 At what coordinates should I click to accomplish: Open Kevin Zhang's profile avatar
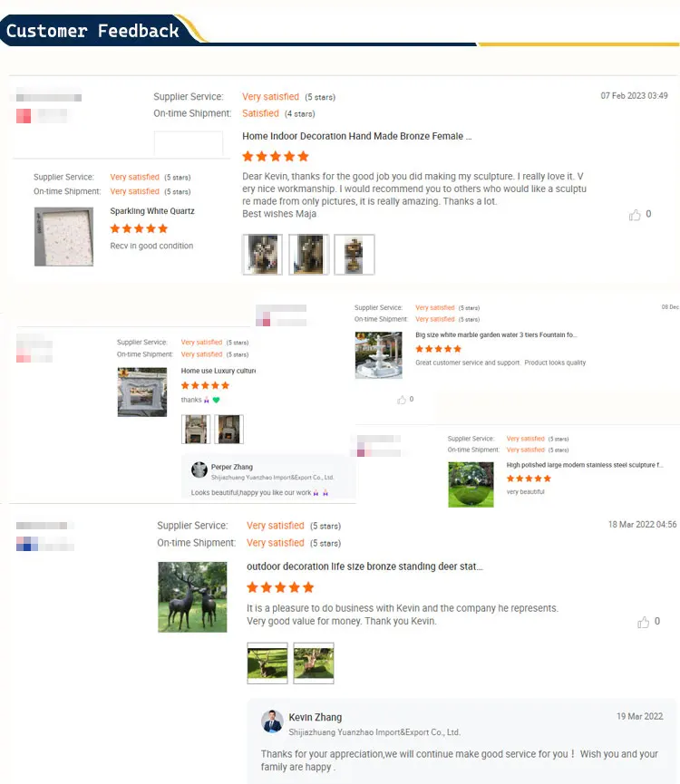[272, 721]
